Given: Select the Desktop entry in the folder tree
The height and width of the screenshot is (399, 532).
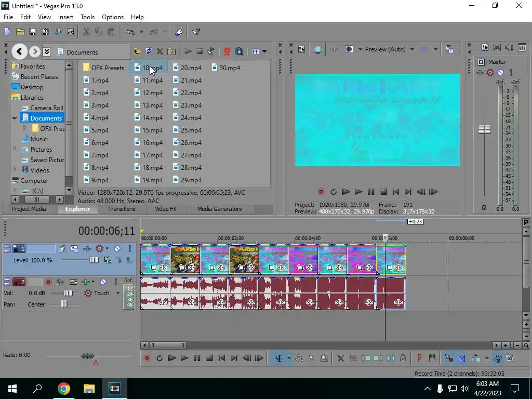Looking at the screenshot, I should [x=28, y=87].
